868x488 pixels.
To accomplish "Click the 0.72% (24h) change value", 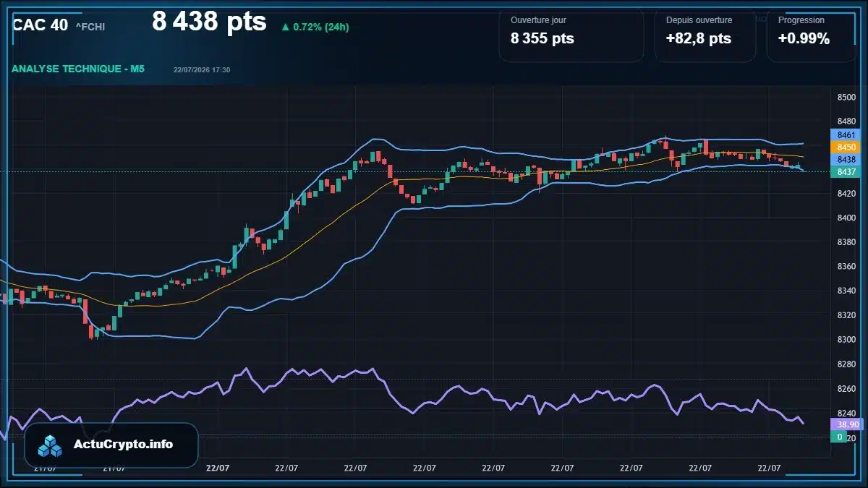I will tap(321, 27).
